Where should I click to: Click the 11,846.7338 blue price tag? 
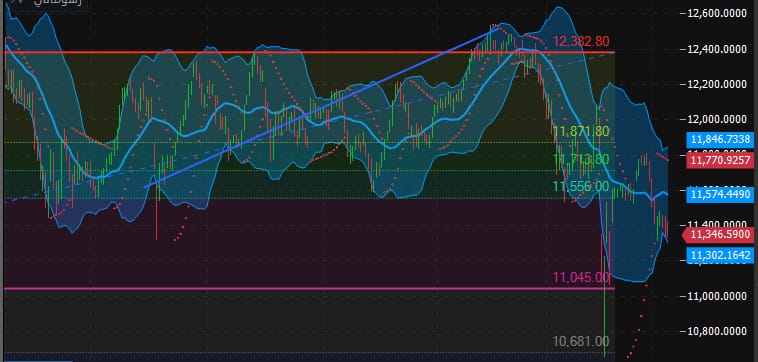click(x=720, y=141)
